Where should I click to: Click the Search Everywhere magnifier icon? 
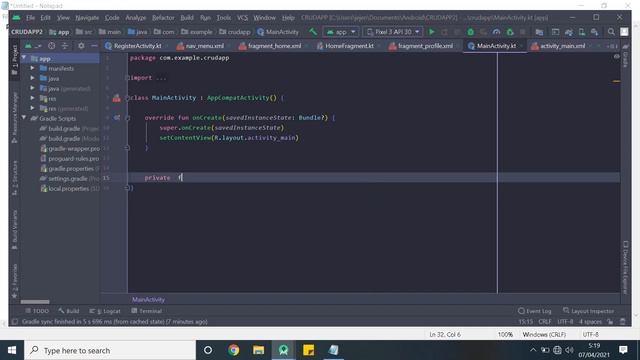(611, 31)
